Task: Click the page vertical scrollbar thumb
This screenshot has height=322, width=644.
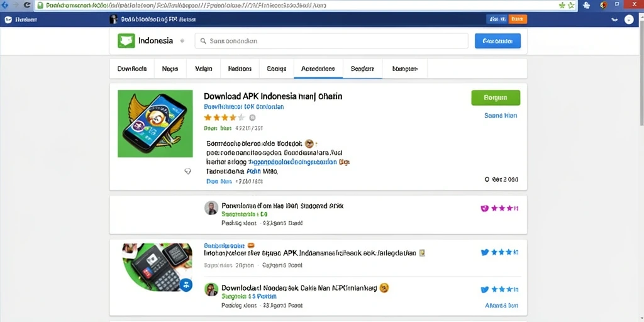Action: pyautogui.click(x=641, y=74)
